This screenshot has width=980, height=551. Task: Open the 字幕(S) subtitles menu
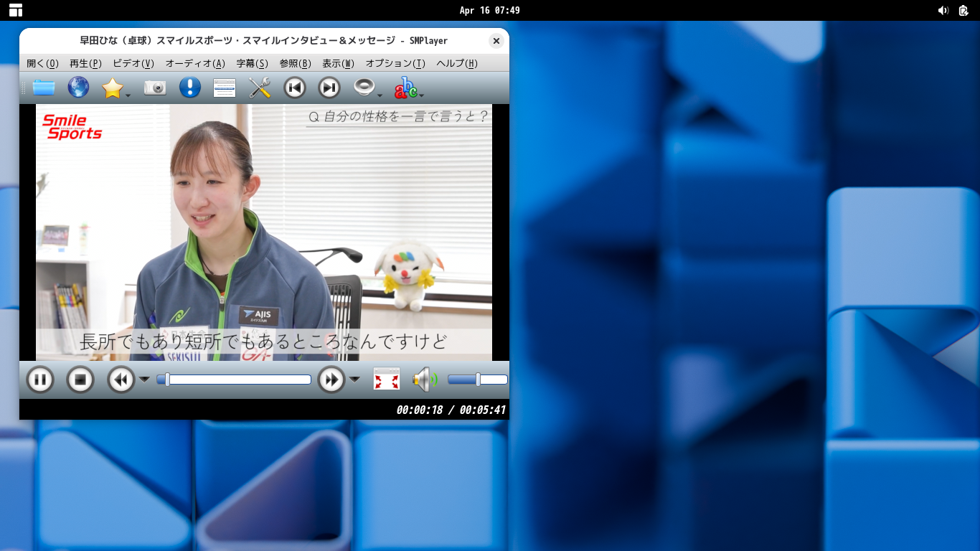tap(252, 63)
